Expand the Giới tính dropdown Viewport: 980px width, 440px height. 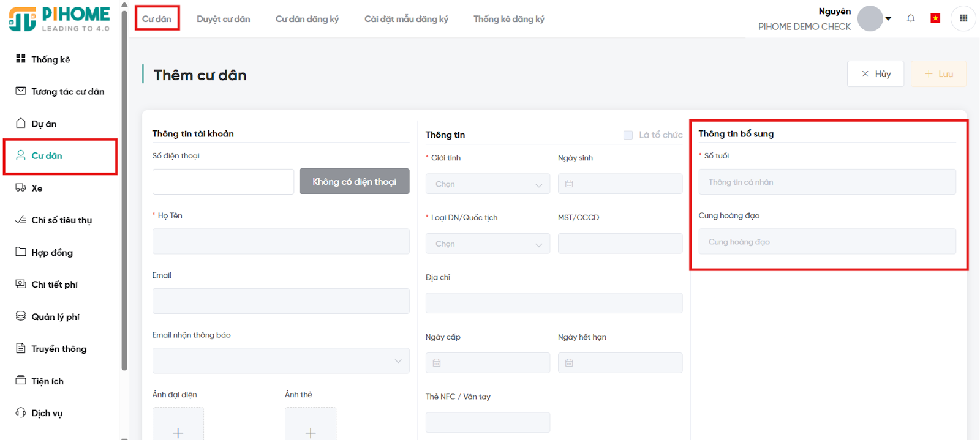pyautogui.click(x=488, y=184)
